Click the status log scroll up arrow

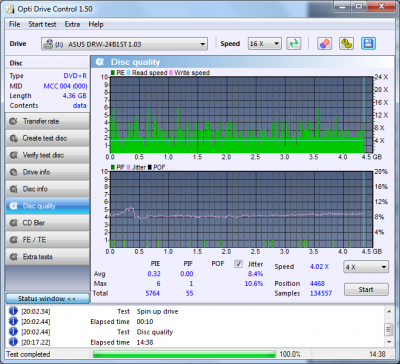tap(389, 312)
